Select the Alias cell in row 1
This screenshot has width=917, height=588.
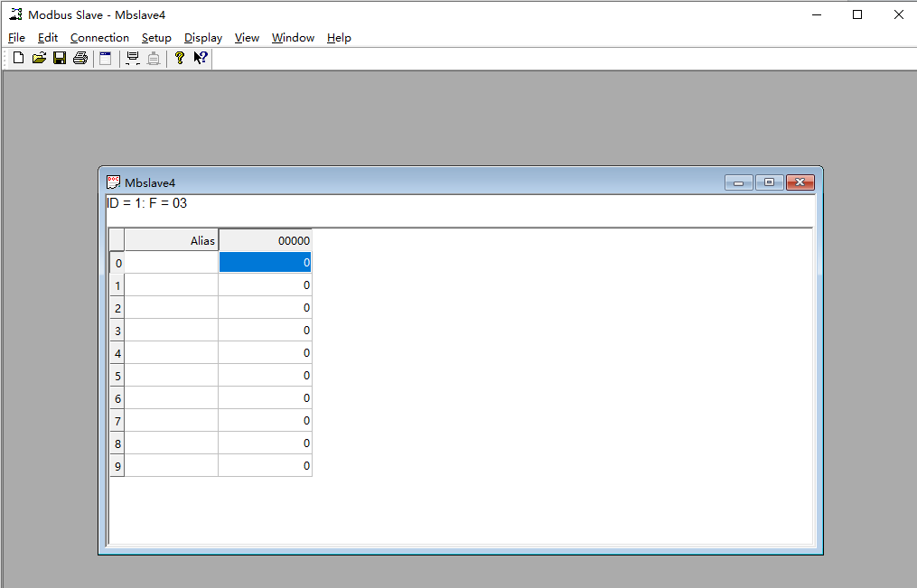172,285
